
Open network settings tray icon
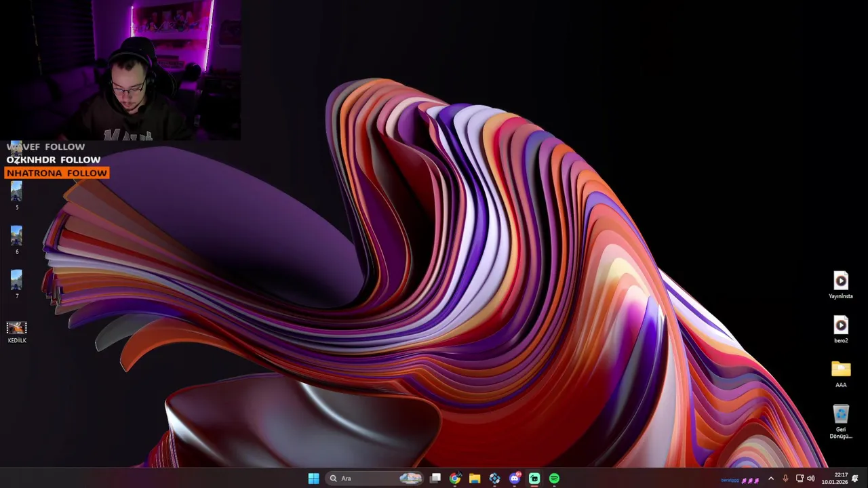(x=800, y=479)
